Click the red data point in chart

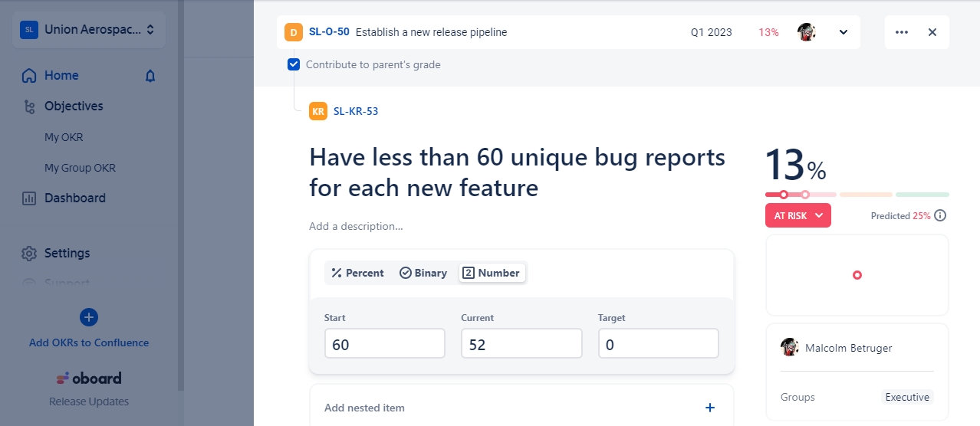click(x=857, y=275)
